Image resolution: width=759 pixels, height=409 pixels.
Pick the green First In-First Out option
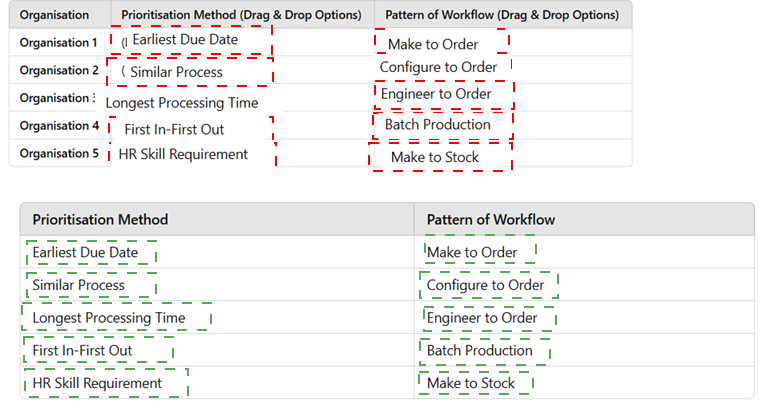click(x=98, y=350)
